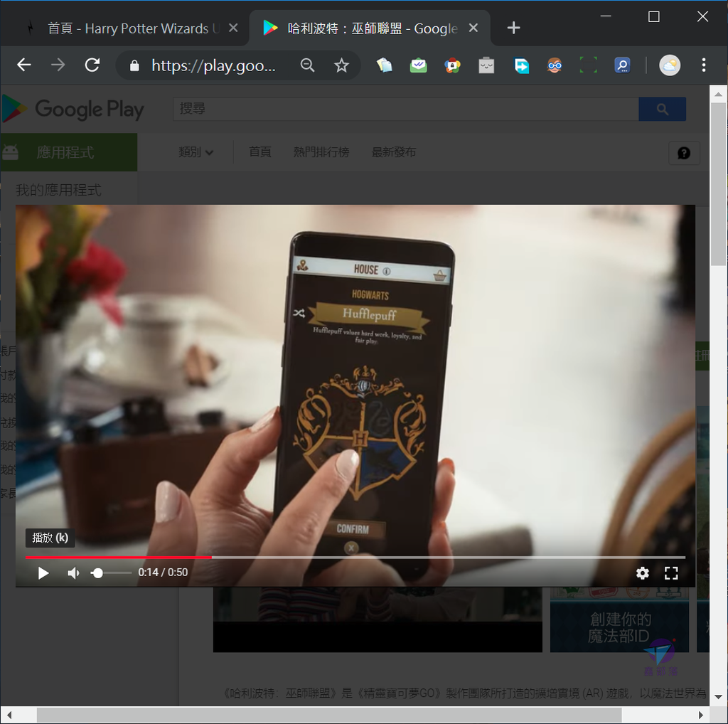
Task: Expand the 類別 categories dropdown
Action: pyautogui.click(x=196, y=152)
